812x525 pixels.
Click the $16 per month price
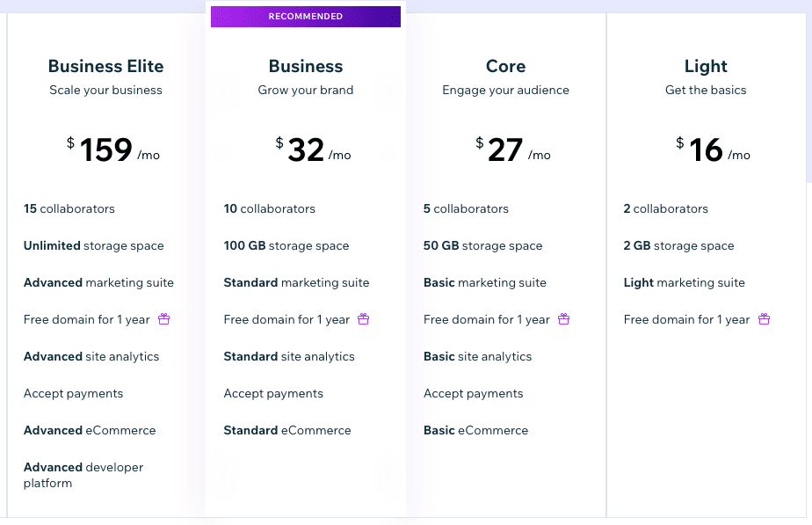(713, 150)
